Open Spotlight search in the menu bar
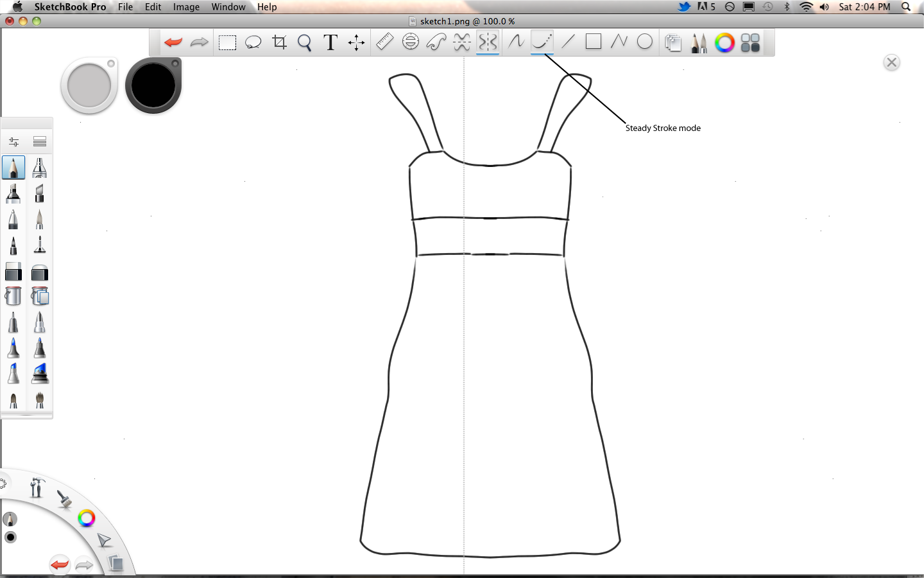Viewport: 924px width, 578px height. click(906, 7)
